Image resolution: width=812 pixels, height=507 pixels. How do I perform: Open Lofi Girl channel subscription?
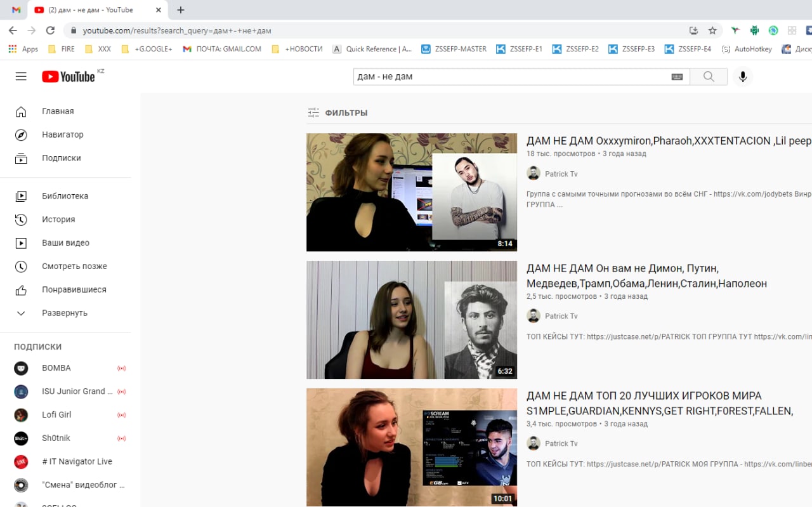[65, 415]
